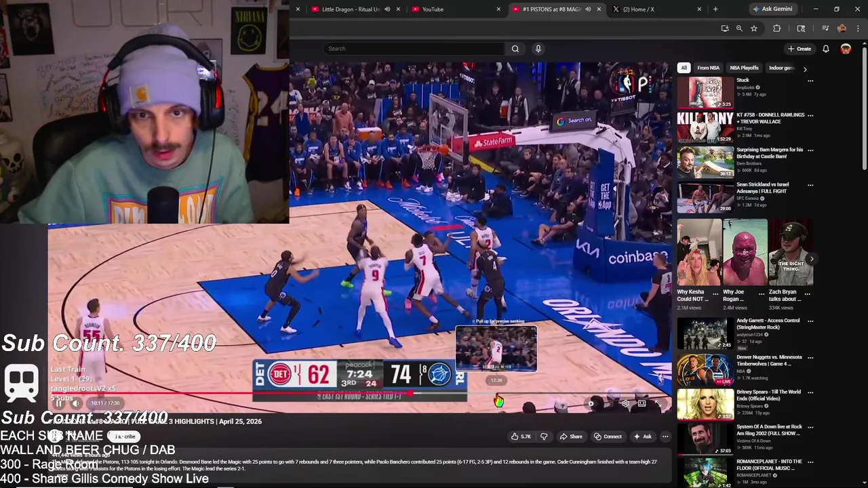Select the NBA Playoffs filter chip

744,68
